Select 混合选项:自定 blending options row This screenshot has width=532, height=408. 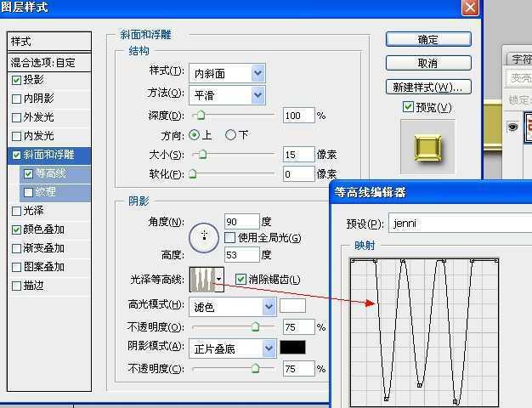[49, 62]
